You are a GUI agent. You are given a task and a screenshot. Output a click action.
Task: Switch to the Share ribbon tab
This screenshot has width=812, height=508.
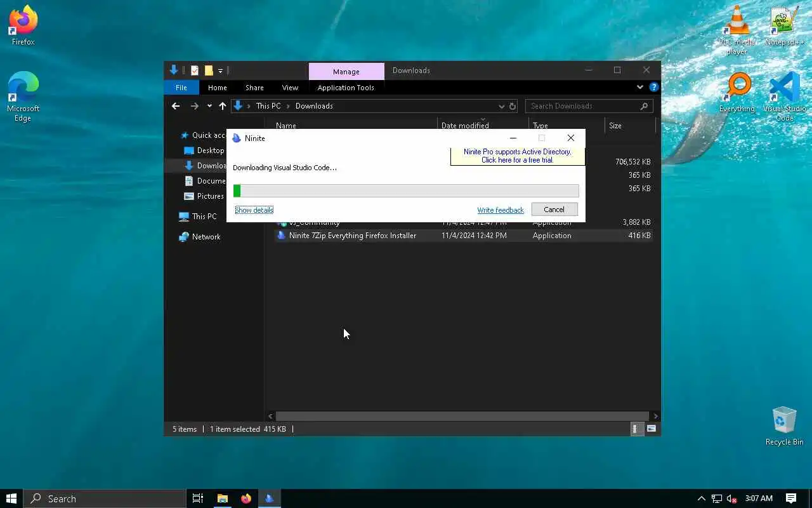[x=254, y=88]
